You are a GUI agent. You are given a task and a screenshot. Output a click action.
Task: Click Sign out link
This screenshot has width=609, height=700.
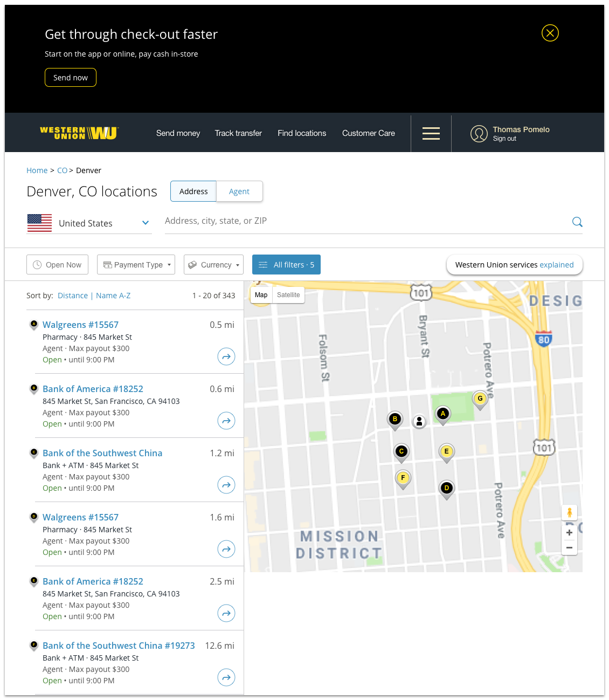[x=504, y=139]
